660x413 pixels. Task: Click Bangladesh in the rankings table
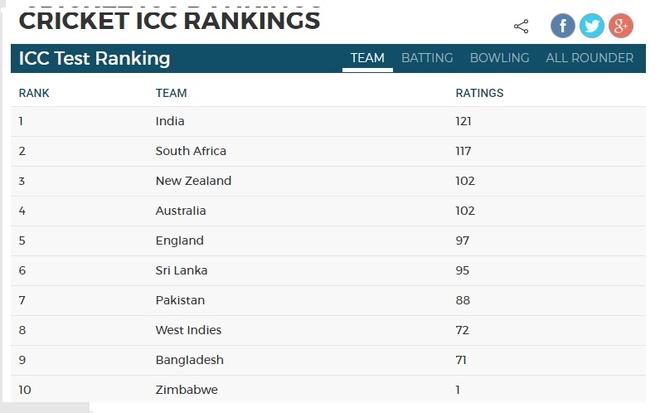click(x=189, y=360)
